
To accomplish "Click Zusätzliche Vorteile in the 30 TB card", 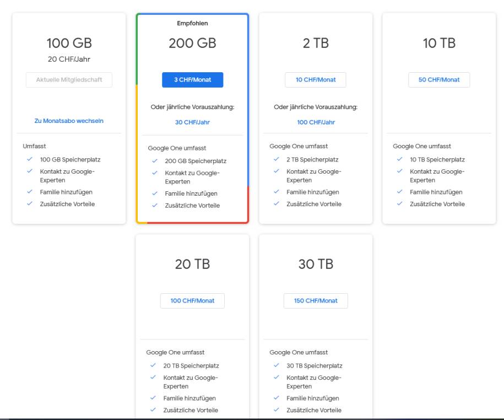I will [x=314, y=410].
